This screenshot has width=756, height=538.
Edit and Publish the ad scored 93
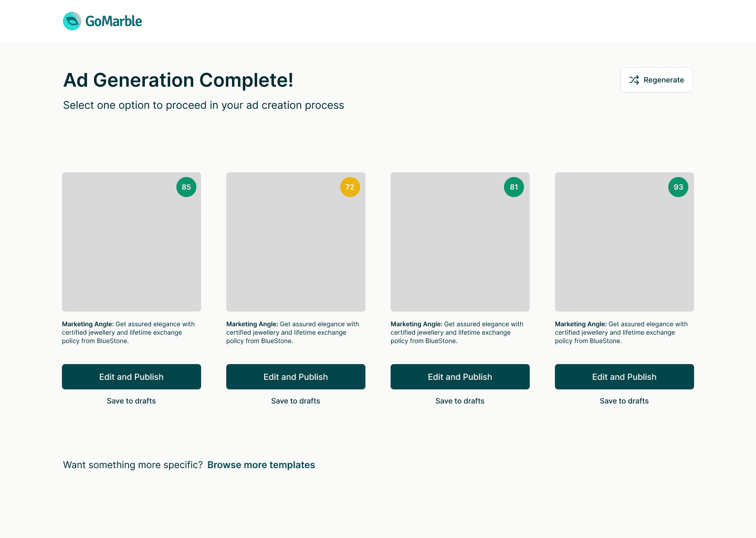click(624, 377)
